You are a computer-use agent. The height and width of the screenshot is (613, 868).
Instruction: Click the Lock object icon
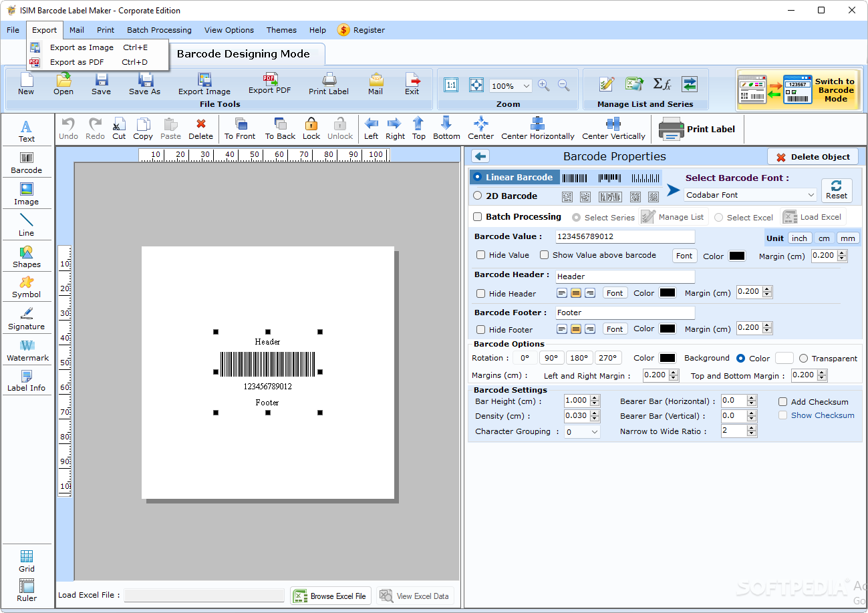click(x=311, y=128)
